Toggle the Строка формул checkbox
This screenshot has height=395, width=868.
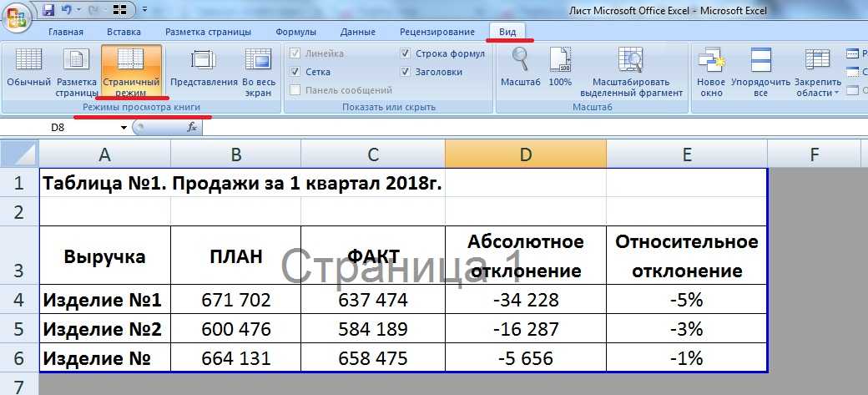(406, 53)
